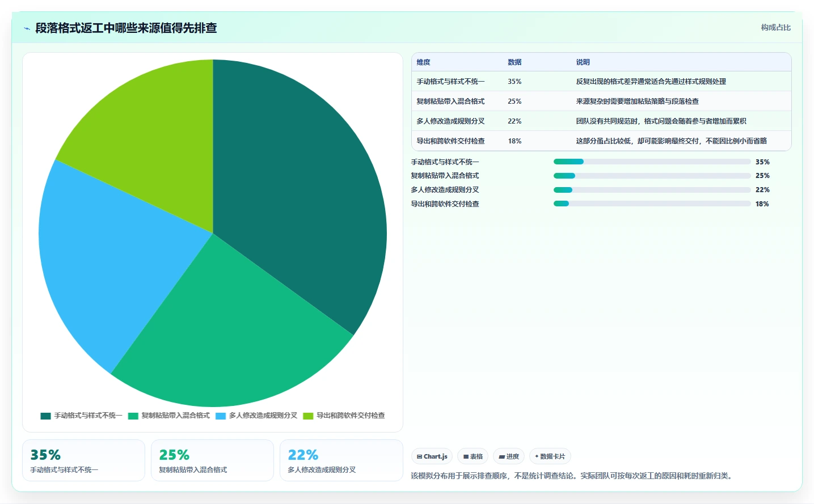The height and width of the screenshot is (504, 814).
Task: Click the green 复制粘贴带入混合格式 legend swatch
Action: [133, 416]
